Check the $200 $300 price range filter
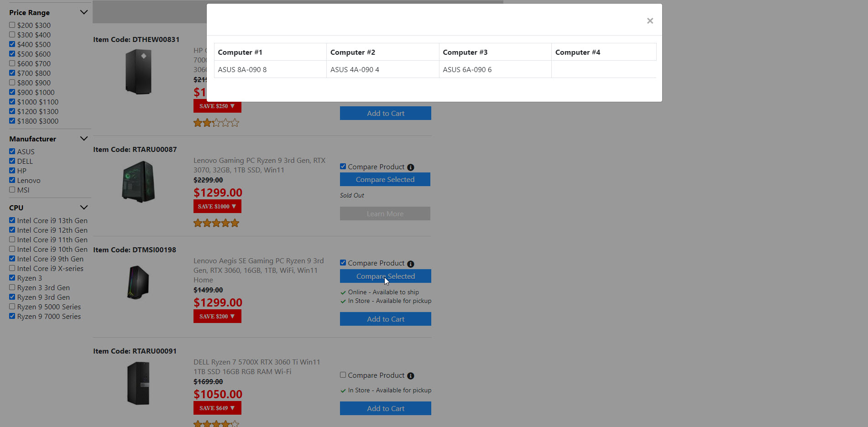 12,25
